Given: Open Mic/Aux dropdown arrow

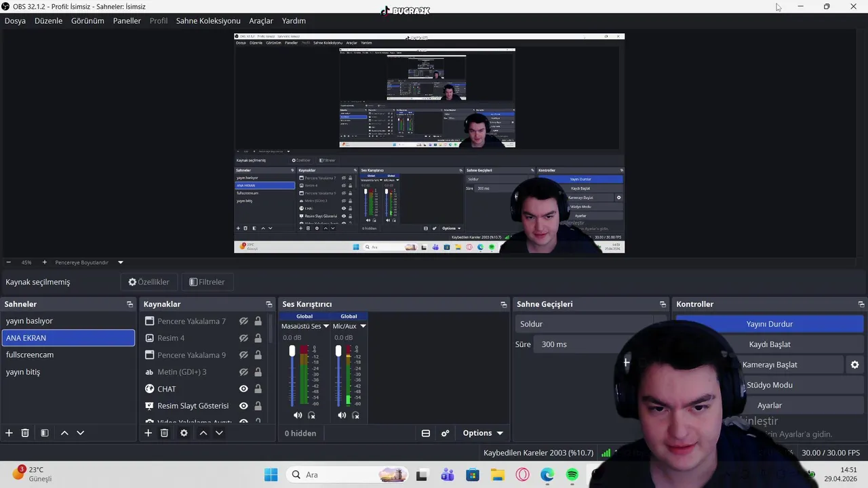Looking at the screenshot, I should pos(363,326).
